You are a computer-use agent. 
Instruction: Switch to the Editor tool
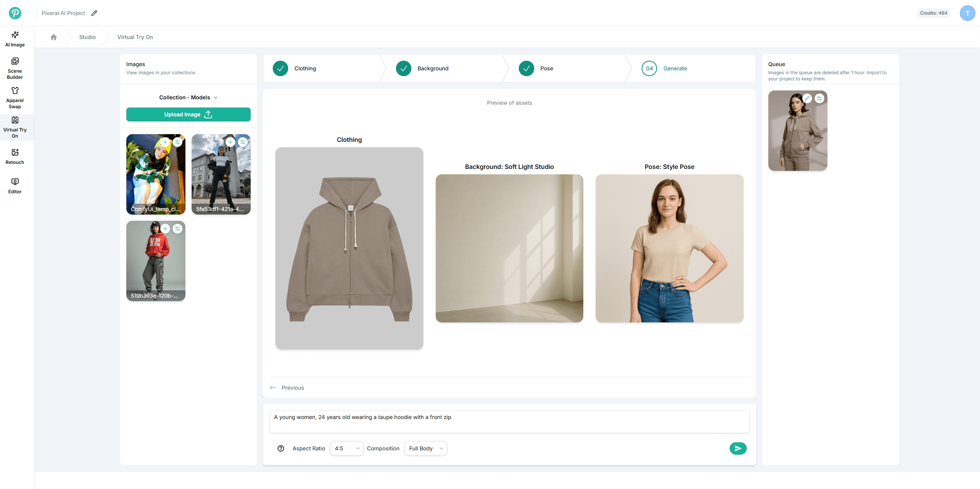[14, 186]
